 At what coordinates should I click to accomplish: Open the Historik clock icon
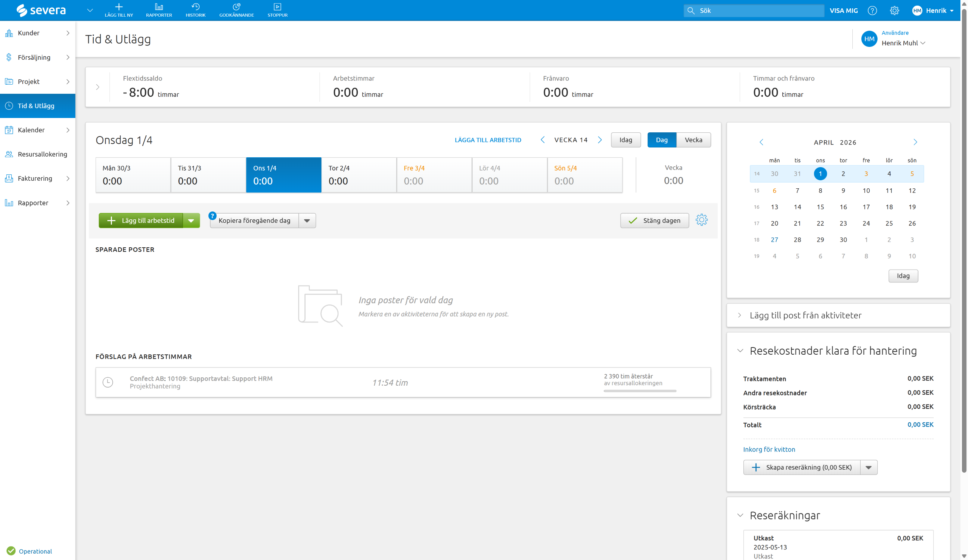click(195, 7)
